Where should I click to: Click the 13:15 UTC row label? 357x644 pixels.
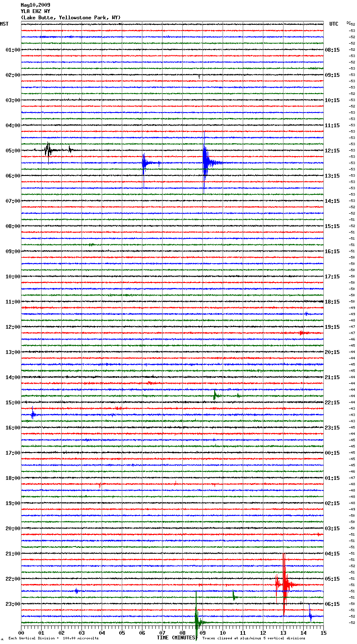click(332, 176)
